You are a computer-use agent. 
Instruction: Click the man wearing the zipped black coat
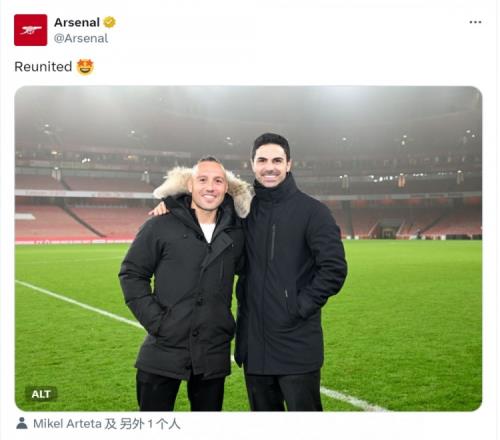pos(290,270)
